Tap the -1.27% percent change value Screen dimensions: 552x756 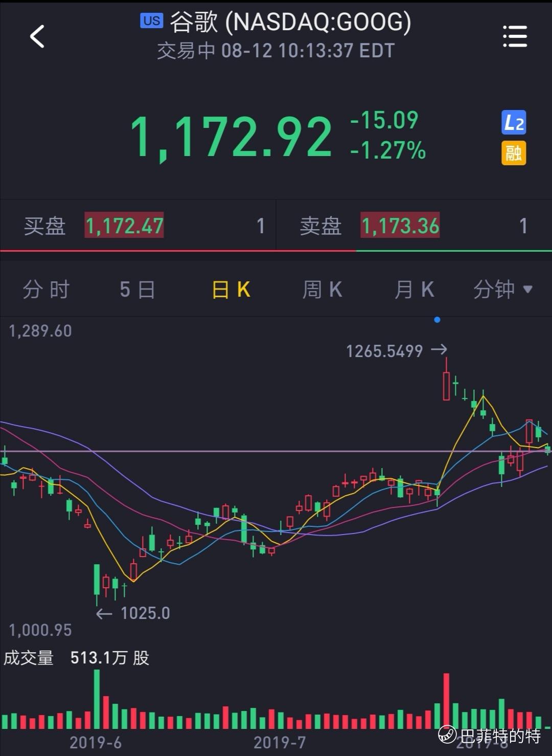pos(388,150)
